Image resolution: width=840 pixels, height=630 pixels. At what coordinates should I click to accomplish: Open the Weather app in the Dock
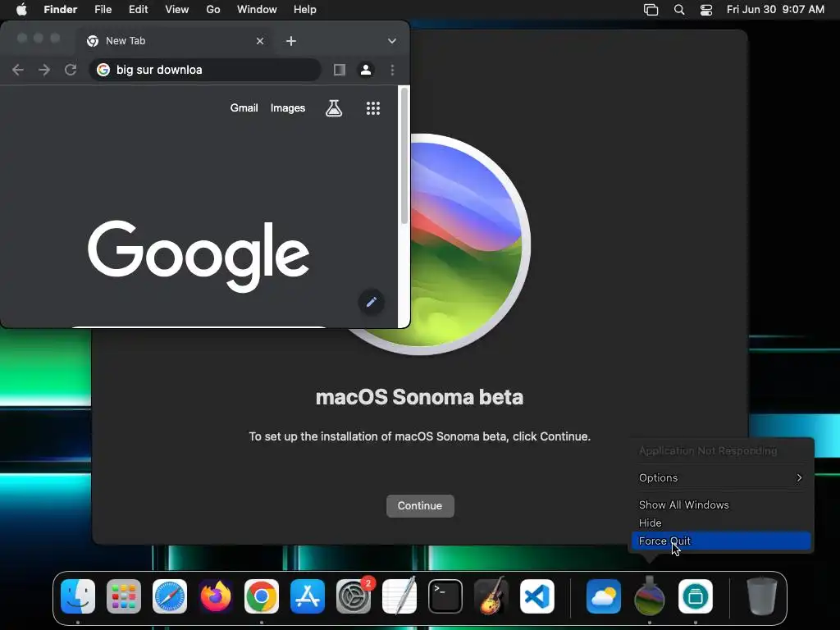[x=604, y=596]
